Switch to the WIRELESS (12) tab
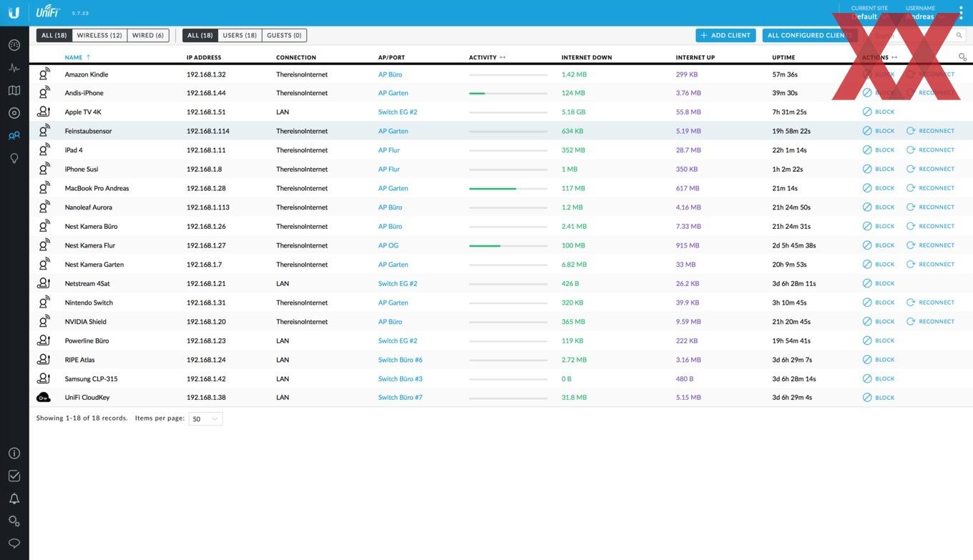Viewport: 973px width, 560px height. point(99,35)
